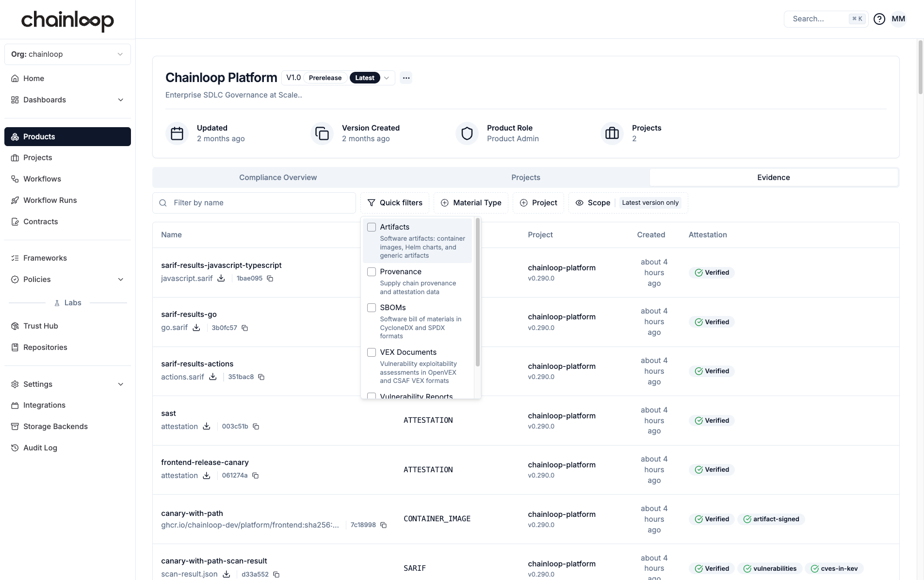Open the go.sarif link

(x=174, y=328)
